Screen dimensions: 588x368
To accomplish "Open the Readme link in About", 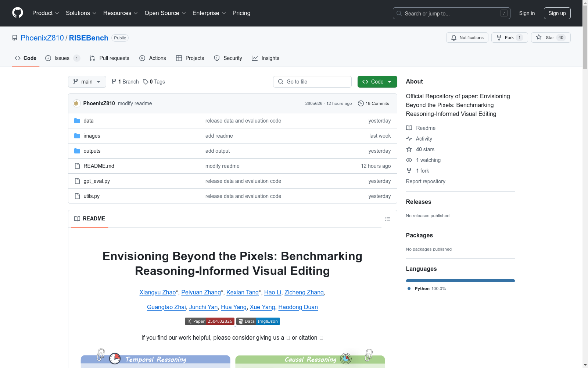I will (x=421, y=128).
